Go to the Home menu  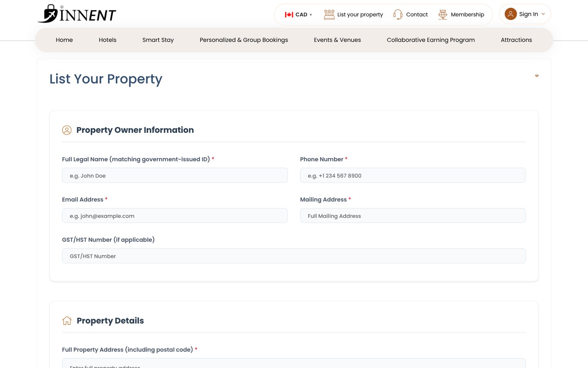coord(64,40)
